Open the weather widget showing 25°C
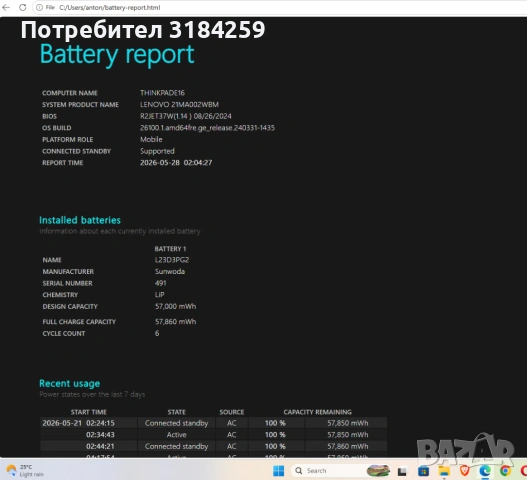The width and height of the screenshot is (527, 480). (25, 471)
